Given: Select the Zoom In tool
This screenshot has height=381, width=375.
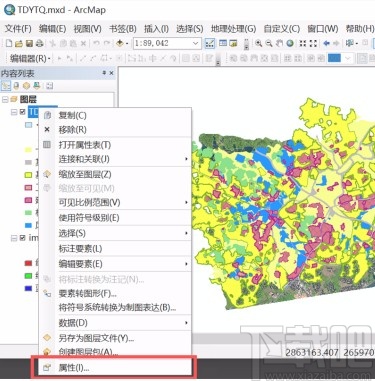Looking at the screenshot, I should click(x=258, y=43).
